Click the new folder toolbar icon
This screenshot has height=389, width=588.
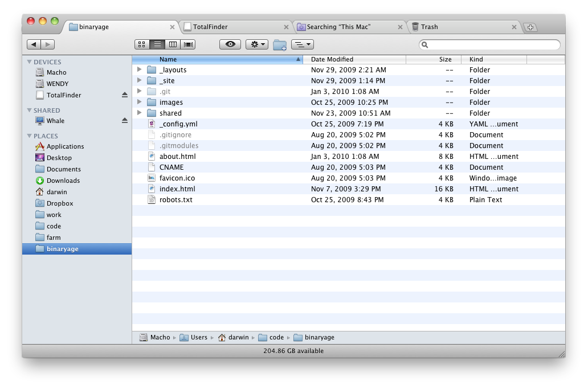point(279,44)
